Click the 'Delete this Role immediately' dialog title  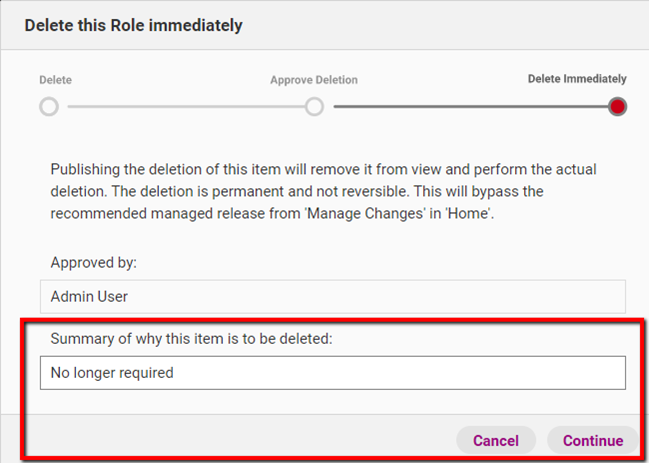pyautogui.click(x=133, y=25)
